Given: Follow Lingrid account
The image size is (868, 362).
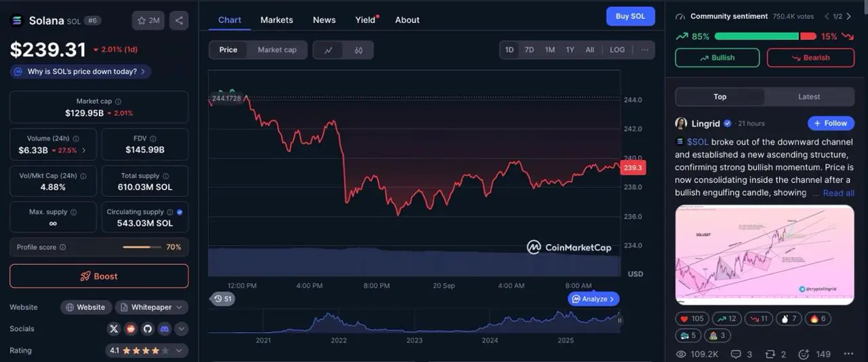Looking at the screenshot, I should click(x=831, y=123).
